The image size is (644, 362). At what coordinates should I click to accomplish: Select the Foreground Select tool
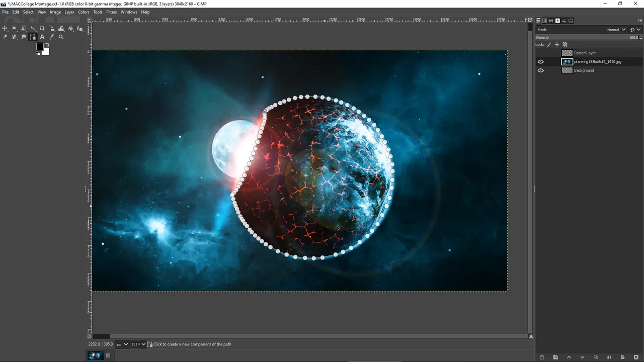(x=23, y=28)
